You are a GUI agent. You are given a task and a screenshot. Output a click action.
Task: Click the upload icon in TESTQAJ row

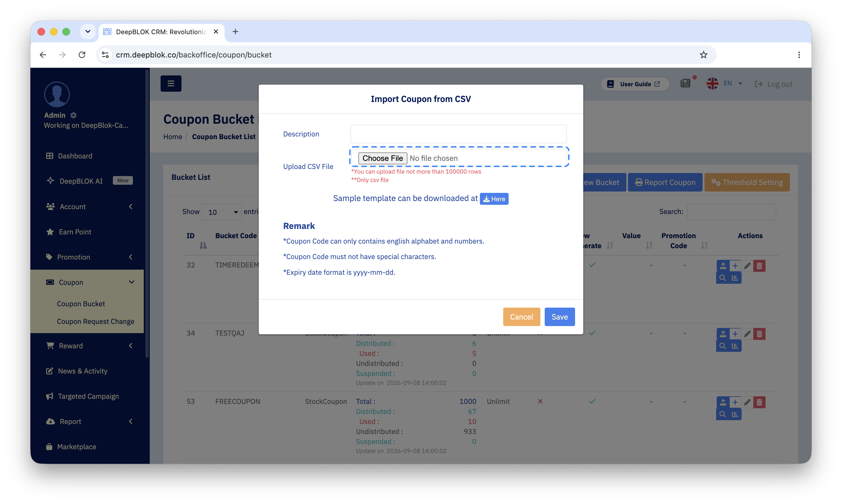[723, 334]
